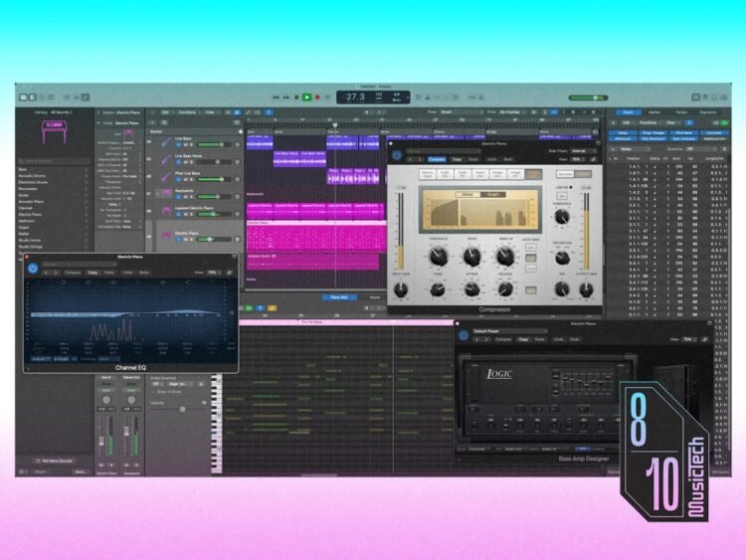Image resolution: width=746 pixels, height=560 pixels.
Task: Click the Get More Sounds button
Action: coord(55,462)
